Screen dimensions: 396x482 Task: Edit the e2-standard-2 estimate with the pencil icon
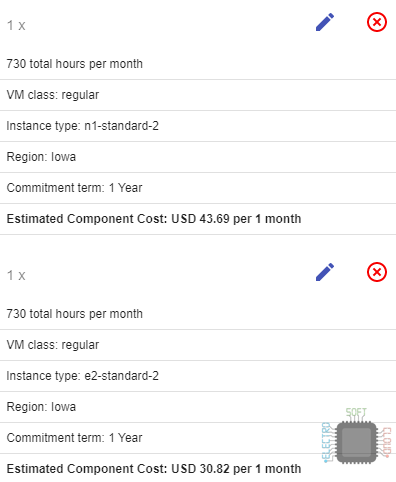[x=325, y=272]
